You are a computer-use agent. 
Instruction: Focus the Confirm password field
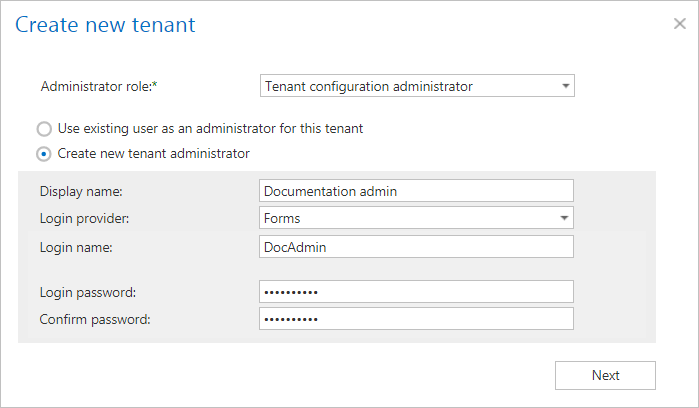[x=416, y=319]
